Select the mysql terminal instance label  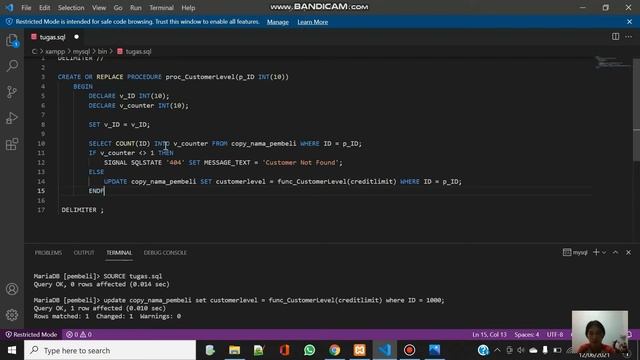(x=576, y=252)
